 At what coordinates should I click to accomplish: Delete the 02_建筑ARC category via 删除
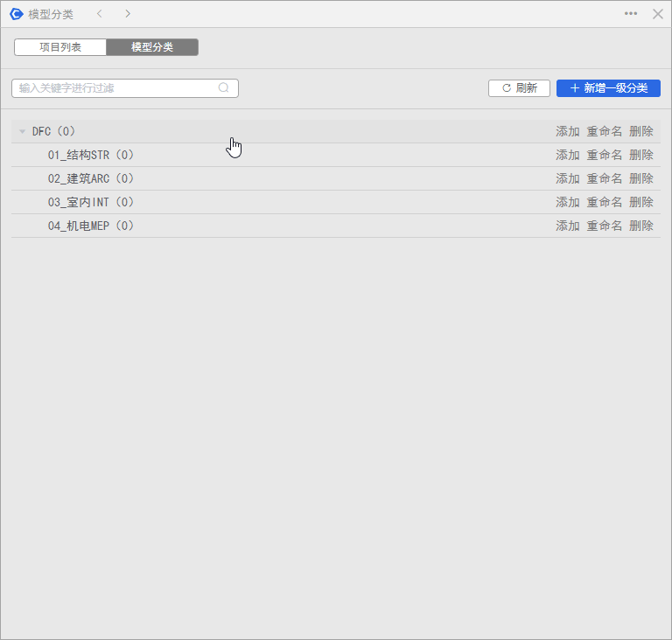[641, 179]
